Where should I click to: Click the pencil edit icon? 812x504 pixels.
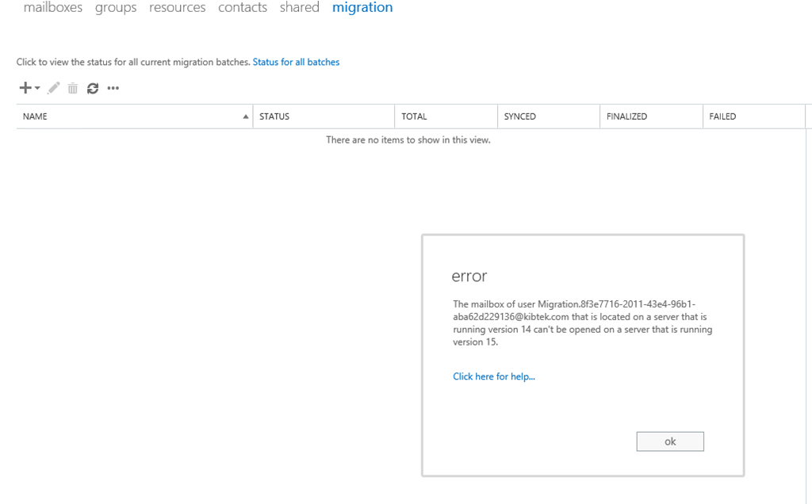coord(53,88)
